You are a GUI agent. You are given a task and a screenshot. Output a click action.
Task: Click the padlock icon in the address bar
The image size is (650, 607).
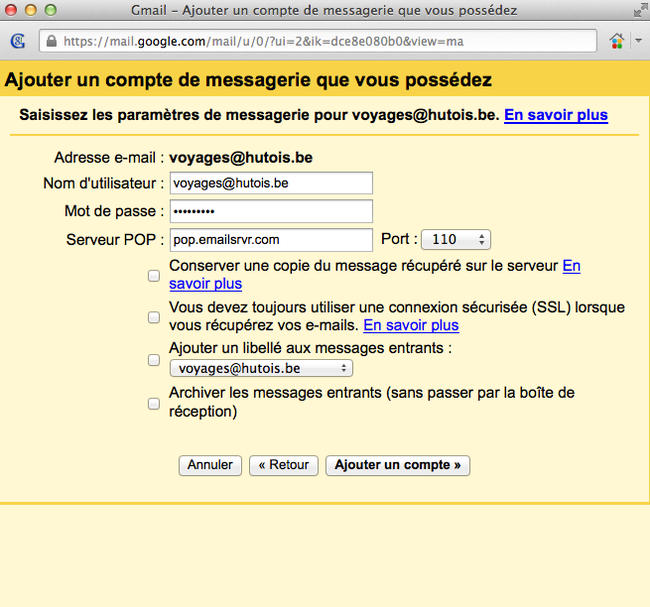tap(51, 41)
